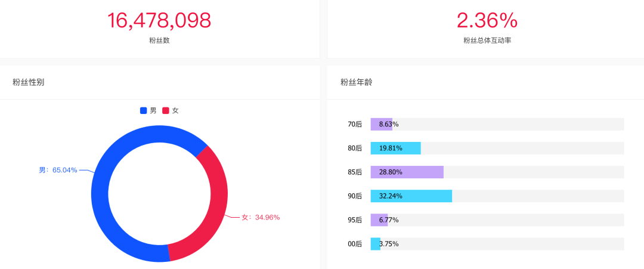This screenshot has height=269, width=644.
Task: Click the 16,478,098 follower count
Action: (x=159, y=20)
